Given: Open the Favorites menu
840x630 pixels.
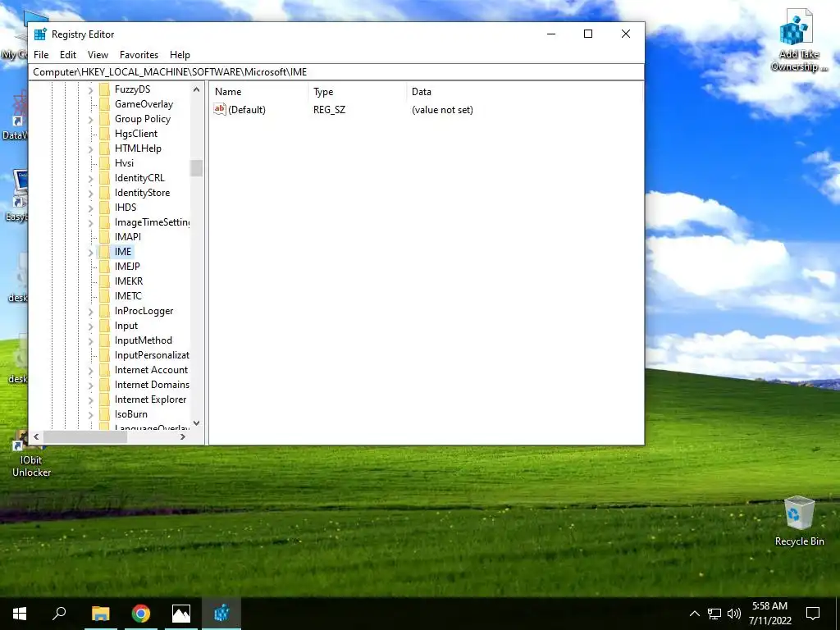Looking at the screenshot, I should 139,55.
